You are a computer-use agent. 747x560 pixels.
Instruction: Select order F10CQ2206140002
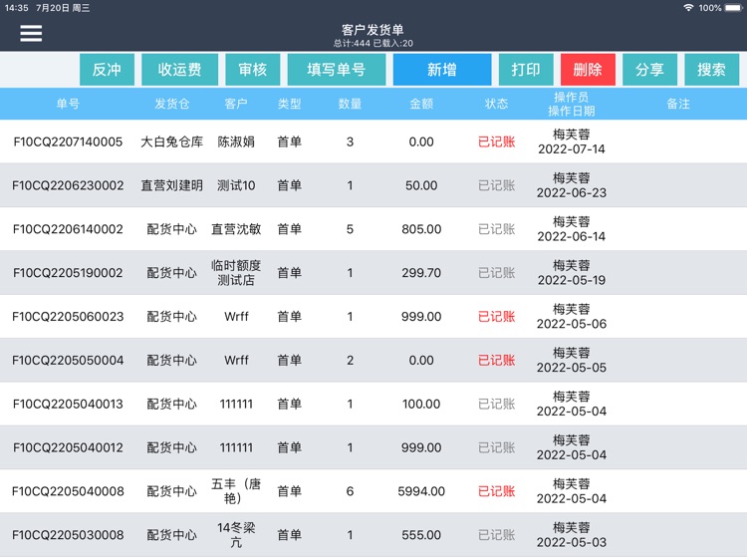[x=68, y=229]
